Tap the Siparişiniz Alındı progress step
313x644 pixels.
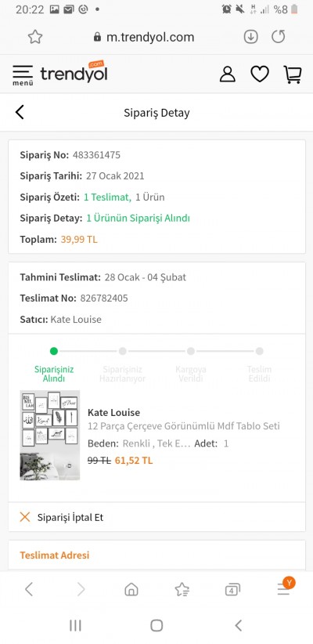tap(54, 365)
